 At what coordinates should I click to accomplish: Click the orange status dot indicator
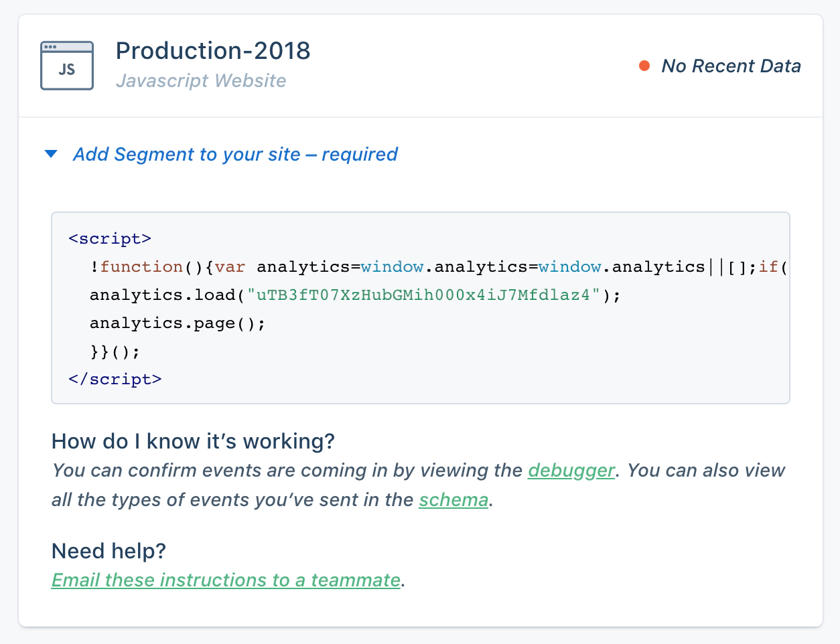point(644,66)
